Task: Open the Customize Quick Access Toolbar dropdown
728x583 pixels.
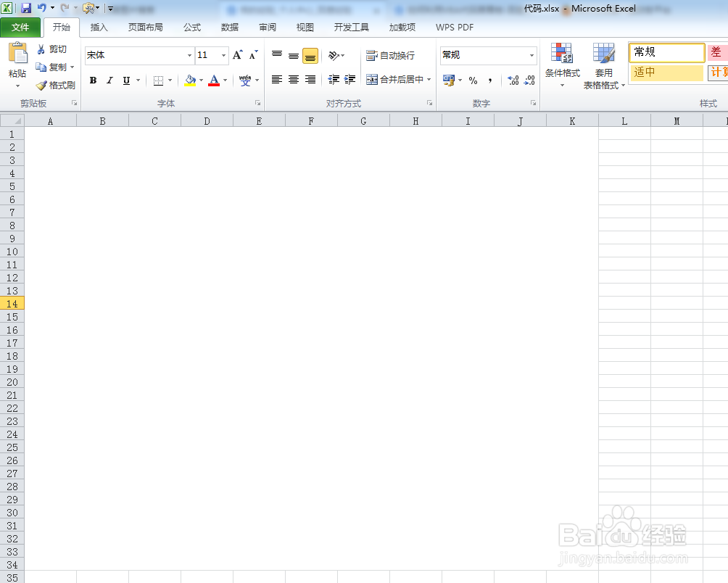Action: (110, 9)
